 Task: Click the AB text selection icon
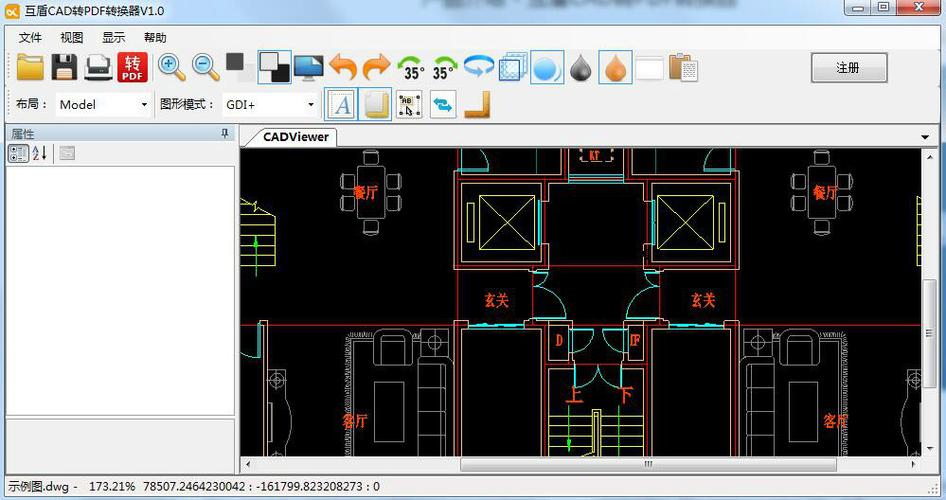click(x=409, y=105)
